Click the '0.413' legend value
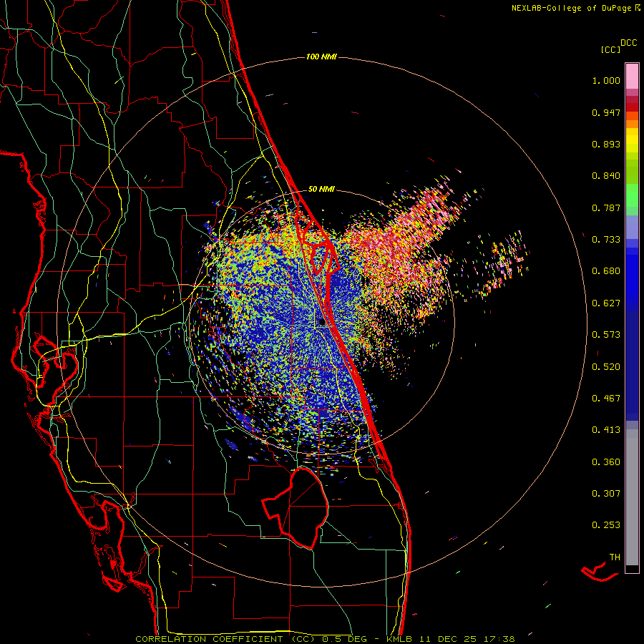 606,430
